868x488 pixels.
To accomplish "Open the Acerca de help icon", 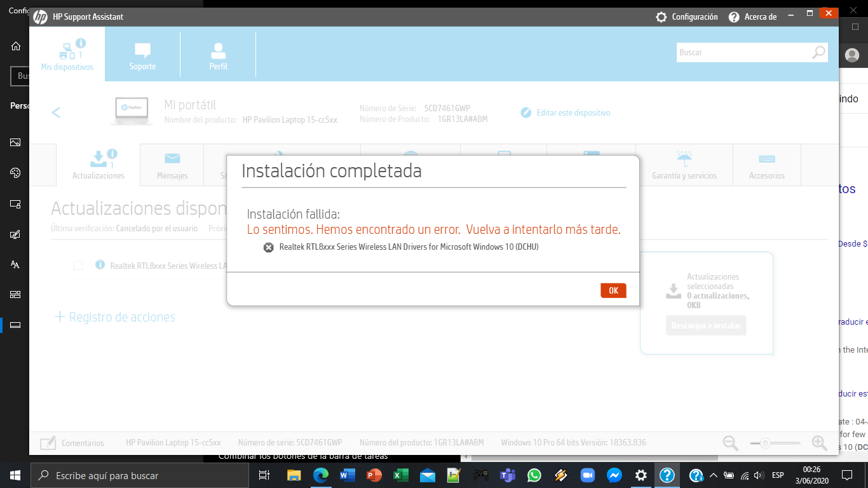I will [734, 17].
